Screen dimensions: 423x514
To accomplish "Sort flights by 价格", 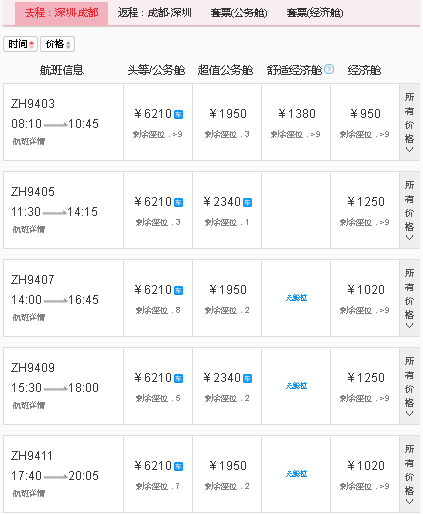I will point(57,44).
